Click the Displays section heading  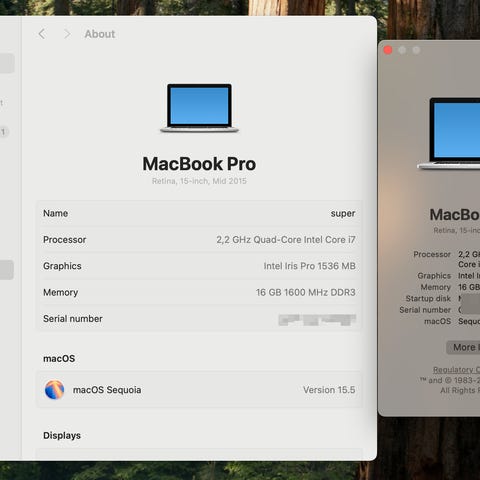pos(62,435)
